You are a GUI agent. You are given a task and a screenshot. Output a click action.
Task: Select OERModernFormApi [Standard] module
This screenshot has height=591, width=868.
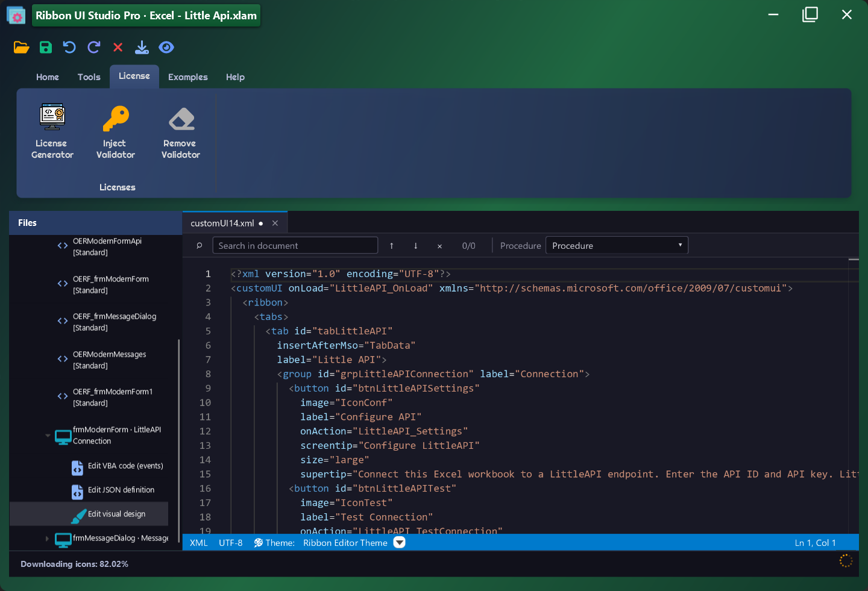click(x=107, y=247)
